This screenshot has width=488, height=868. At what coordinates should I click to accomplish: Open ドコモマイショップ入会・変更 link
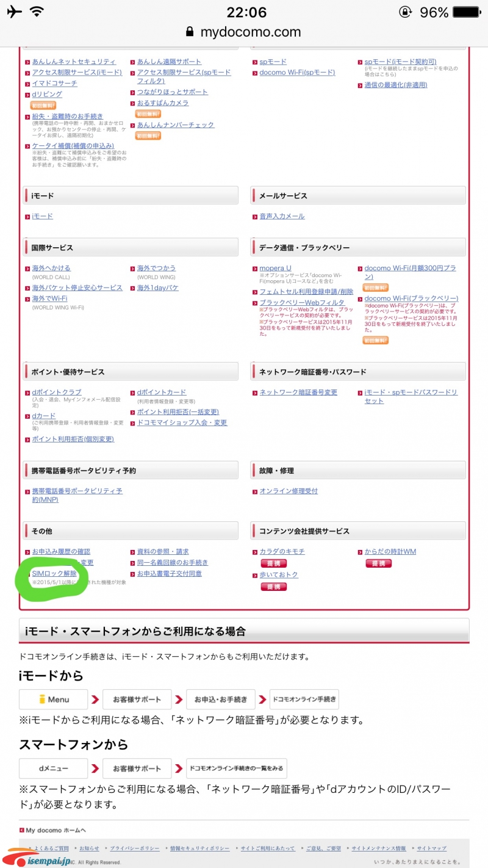pos(182,422)
